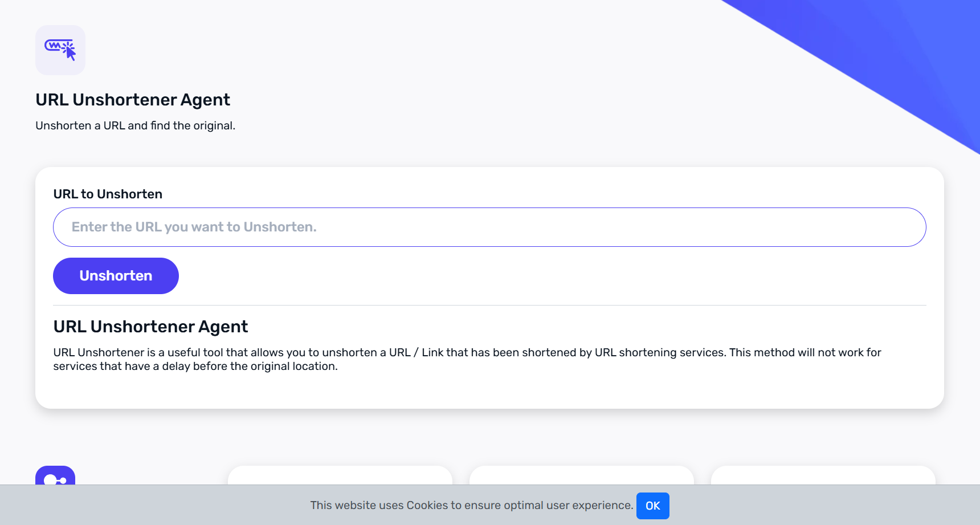Click the "URL to Unshorten" field label
The width and height of the screenshot is (980, 525).
pos(108,194)
